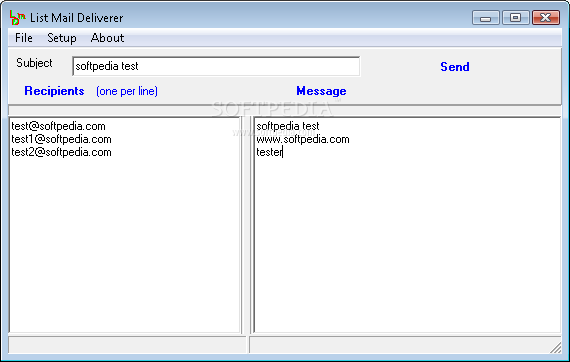Minimize the List Mail Deliverer window
Viewport: 570px width, 362px height.
tap(486, 17)
